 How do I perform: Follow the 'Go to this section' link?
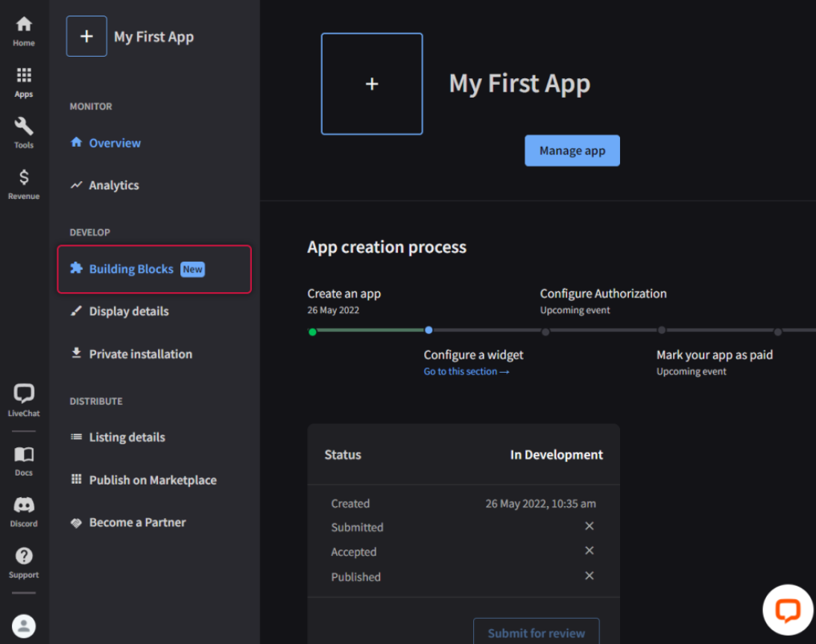tap(466, 372)
